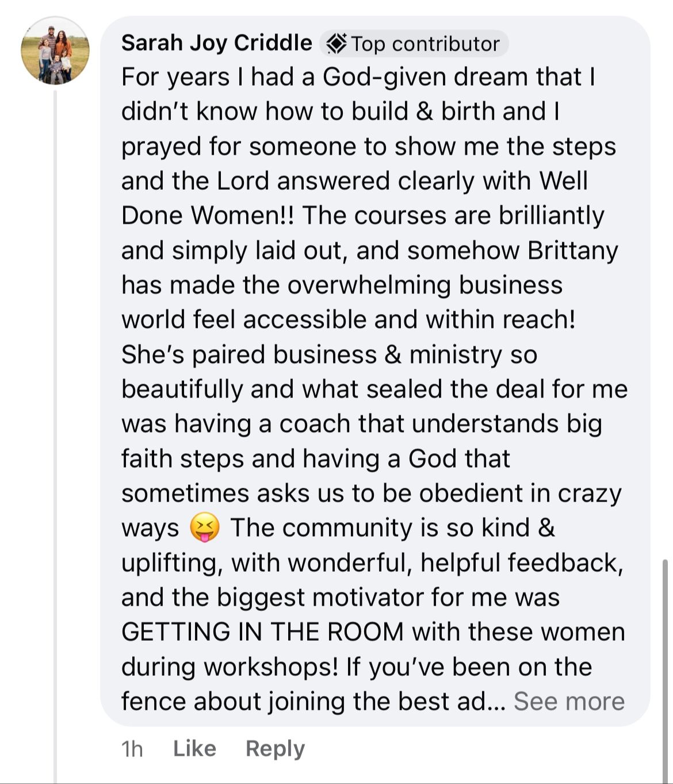Click the "GETTING IN THE ROOM" text
This screenshot has width=673, height=784.
(x=263, y=632)
